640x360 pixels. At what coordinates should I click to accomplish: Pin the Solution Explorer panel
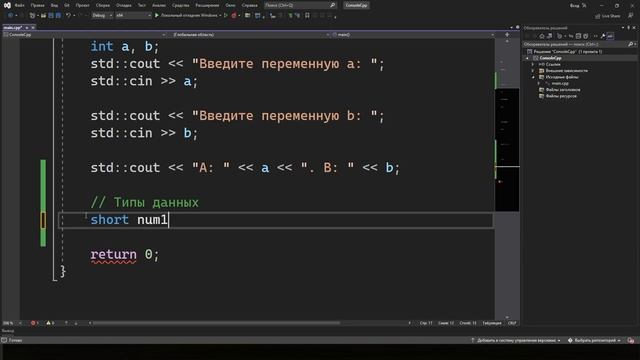click(629, 28)
